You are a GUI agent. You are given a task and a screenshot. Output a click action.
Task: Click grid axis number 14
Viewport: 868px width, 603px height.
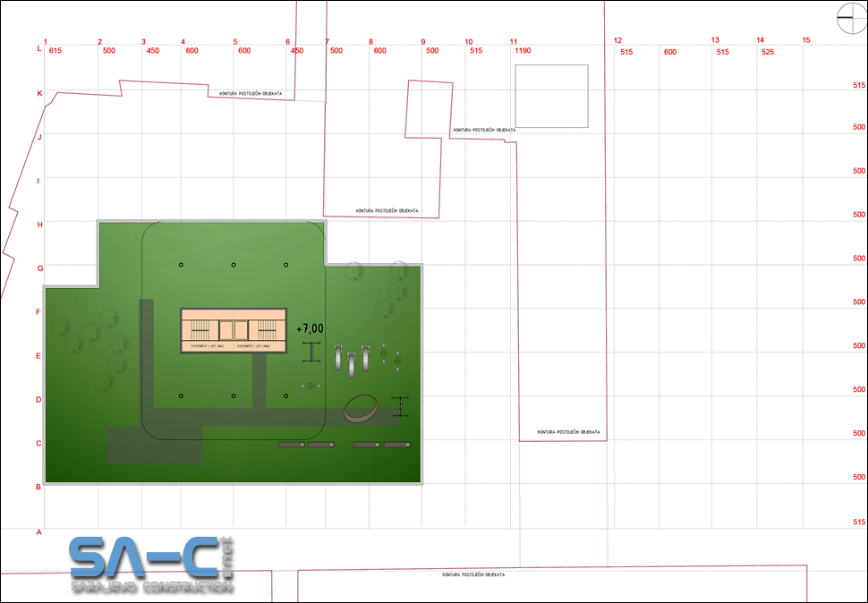[x=760, y=40]
